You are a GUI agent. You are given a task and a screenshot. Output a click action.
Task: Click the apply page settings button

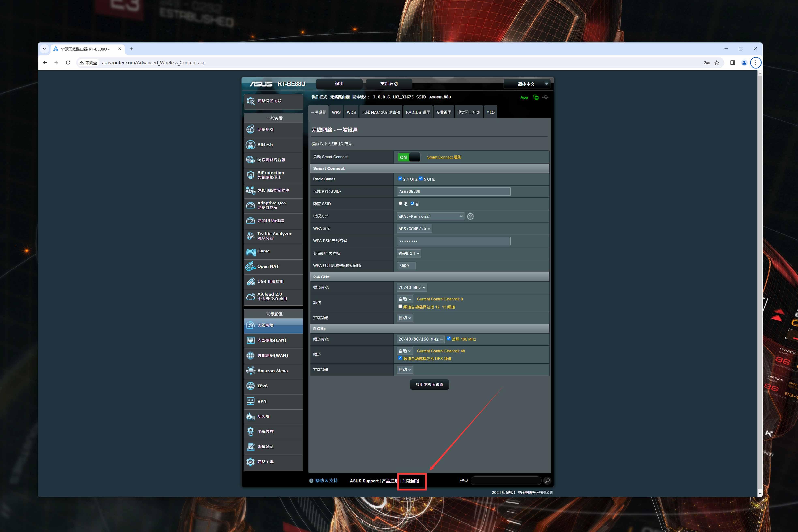[429, 384]
